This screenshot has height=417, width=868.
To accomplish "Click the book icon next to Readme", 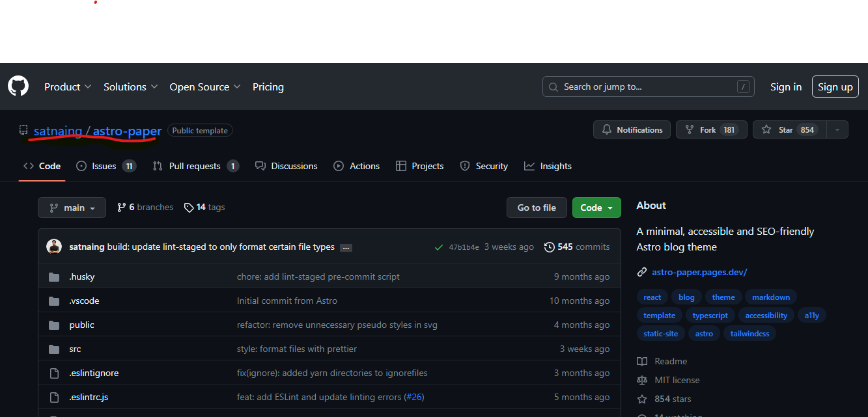I will (642, 361).
